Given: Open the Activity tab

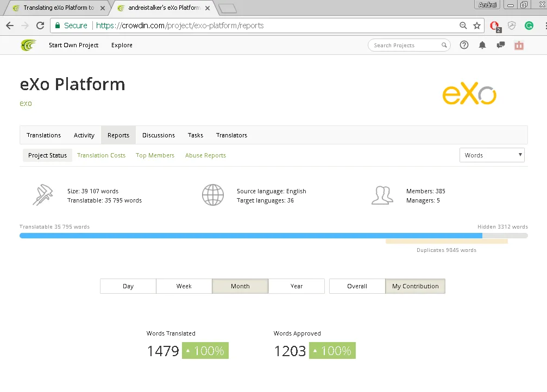Looking at the screenshot, I should pos(84,135).
